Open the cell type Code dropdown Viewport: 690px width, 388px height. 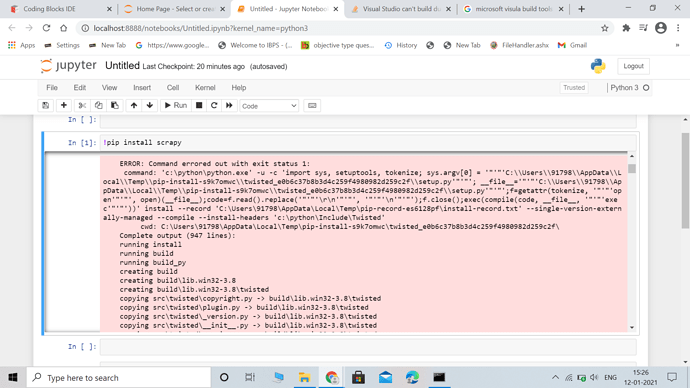pos(269,106)
